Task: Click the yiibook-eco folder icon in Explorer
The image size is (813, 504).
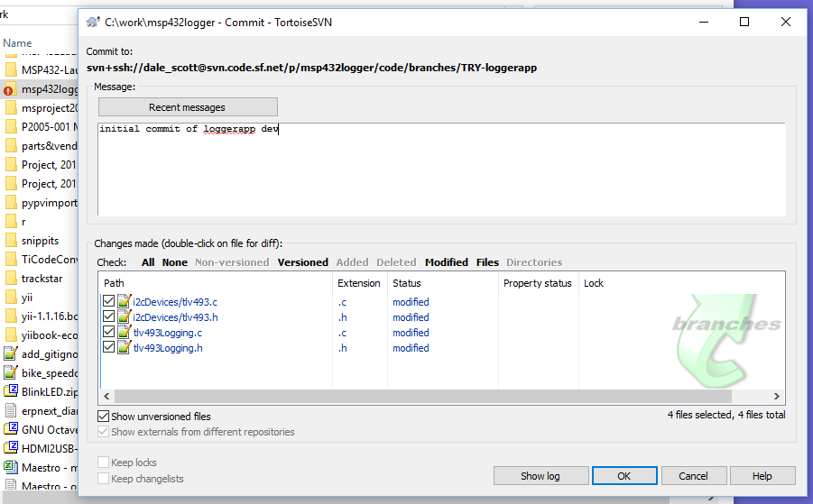Action: pos(11,335)
